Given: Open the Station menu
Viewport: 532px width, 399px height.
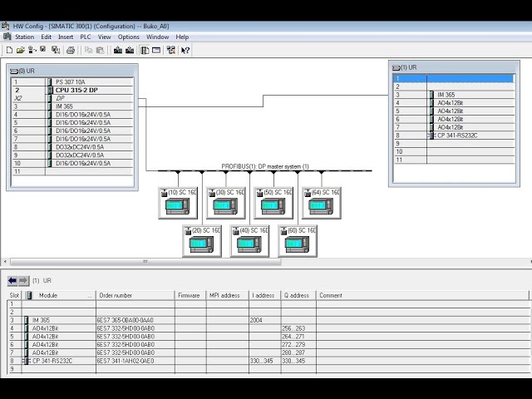Looking at the screenshot, I should tap(24, 37).
